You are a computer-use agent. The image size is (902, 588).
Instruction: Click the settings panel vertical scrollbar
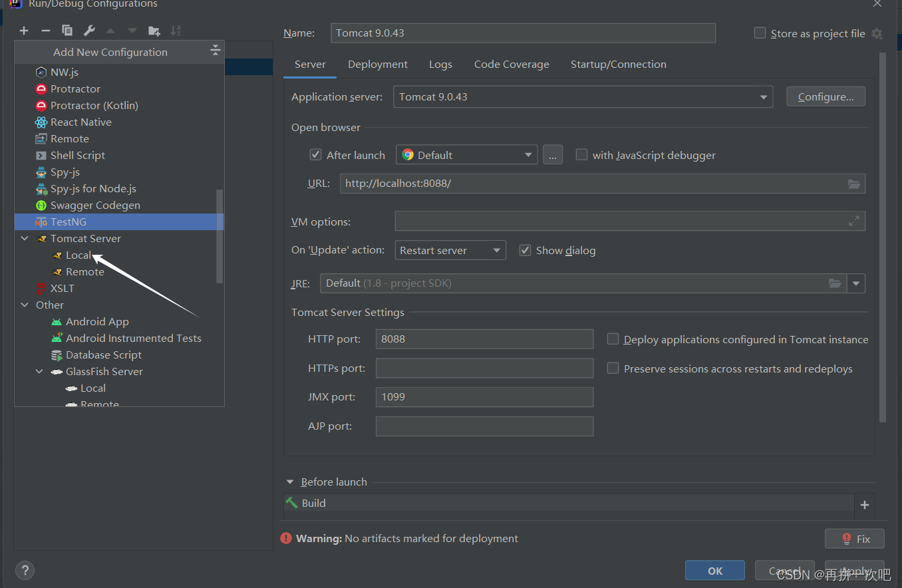click(x=883, y=237)
